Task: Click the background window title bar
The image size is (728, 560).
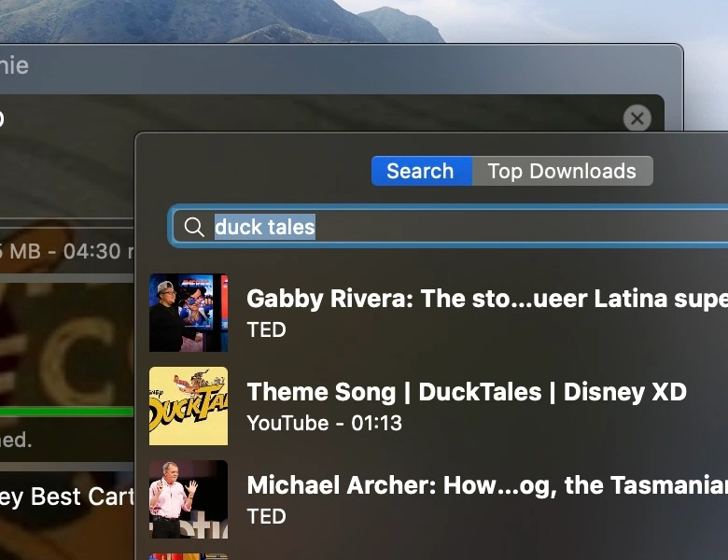Action: tap(327, 65)
